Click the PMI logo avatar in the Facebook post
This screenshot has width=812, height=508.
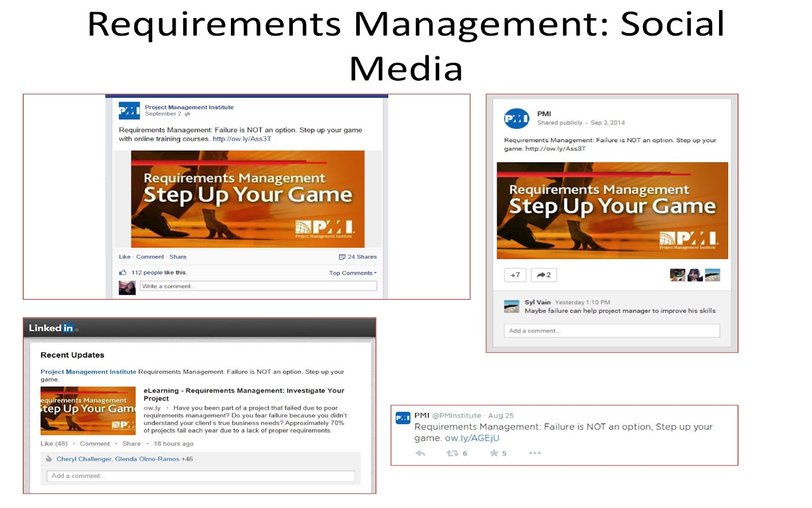(129, 110)
